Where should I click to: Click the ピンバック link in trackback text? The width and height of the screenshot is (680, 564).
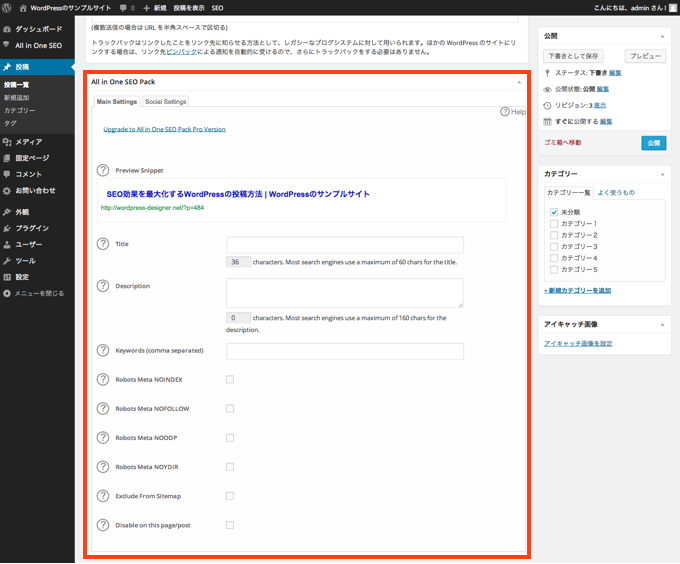point(181,52)
